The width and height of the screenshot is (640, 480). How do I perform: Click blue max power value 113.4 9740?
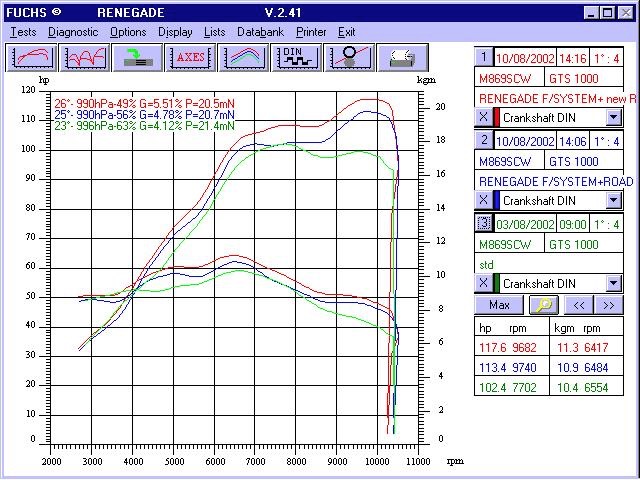pyautogui.click(x=513, y=368)
